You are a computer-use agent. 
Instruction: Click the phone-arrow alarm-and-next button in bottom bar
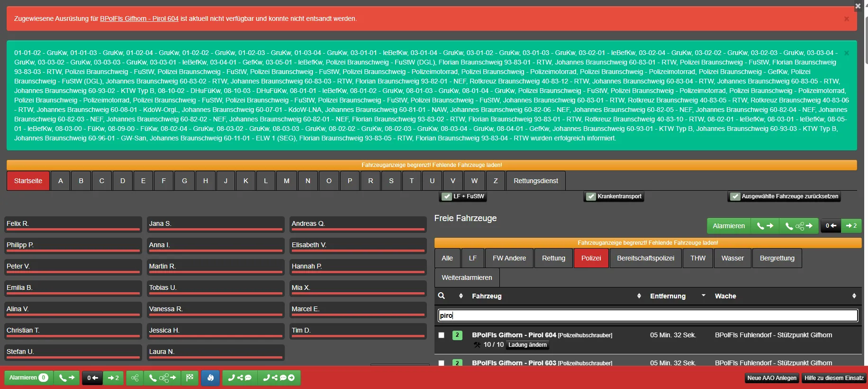click(x=66, y=378)
